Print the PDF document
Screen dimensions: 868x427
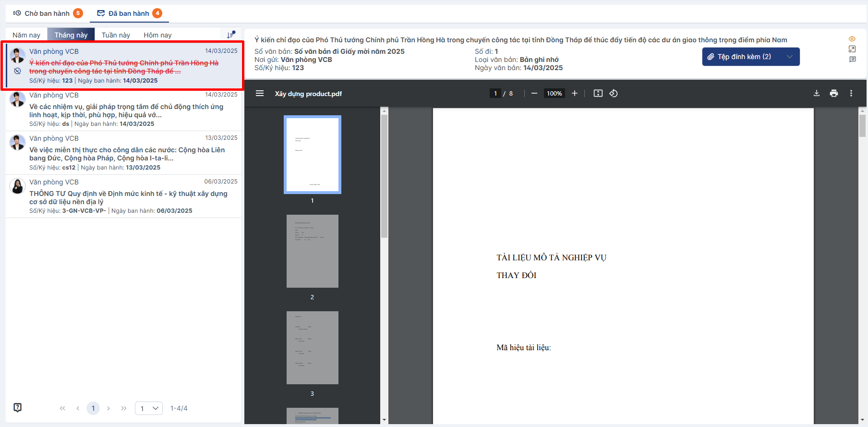coord(834,93)
